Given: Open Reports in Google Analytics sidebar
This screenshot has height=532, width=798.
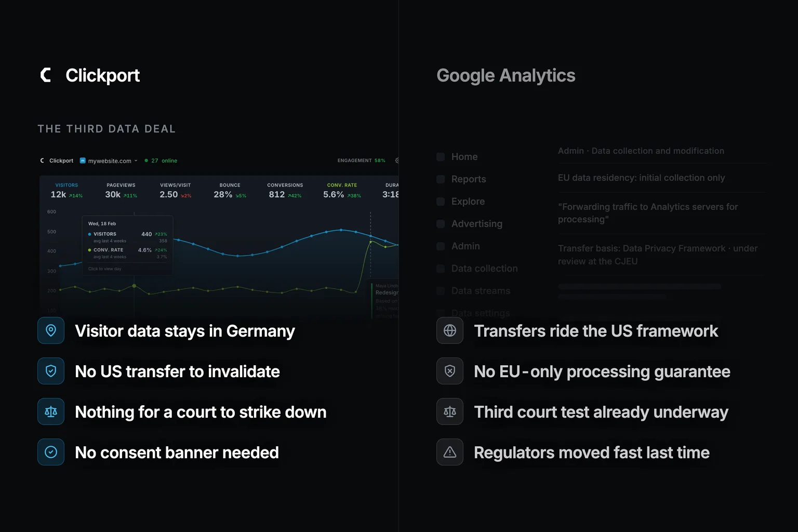Looking at the screenshot, I should 469,179.
